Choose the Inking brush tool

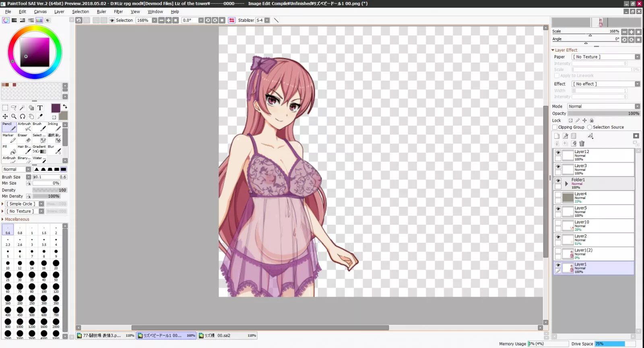(54, 127)
